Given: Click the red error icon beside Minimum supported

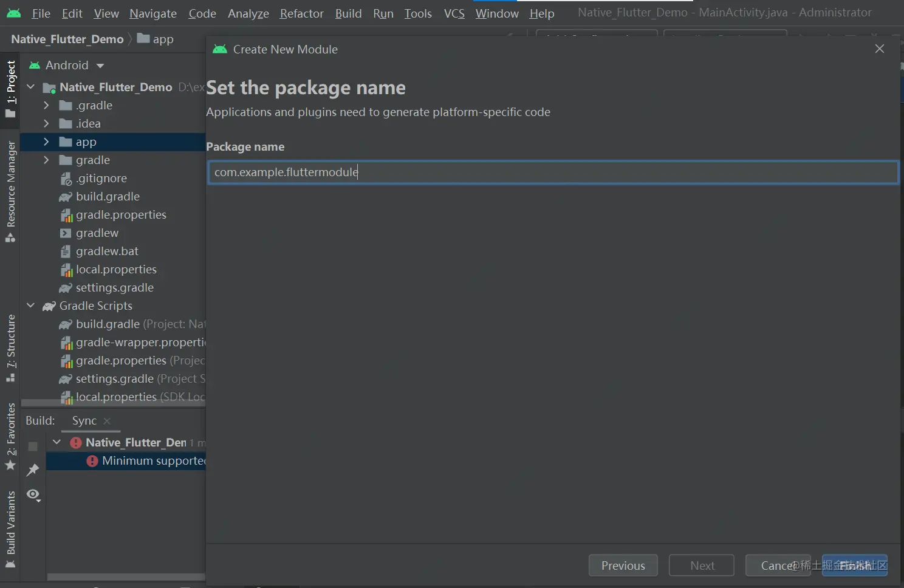Looking at the screenshot, I should 92,461.
